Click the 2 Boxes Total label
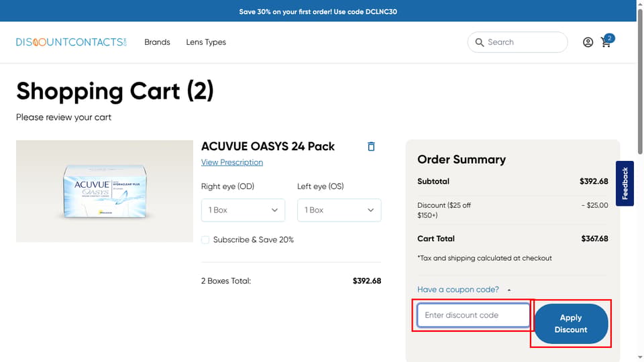644x362 pixels. coord(226,281)
